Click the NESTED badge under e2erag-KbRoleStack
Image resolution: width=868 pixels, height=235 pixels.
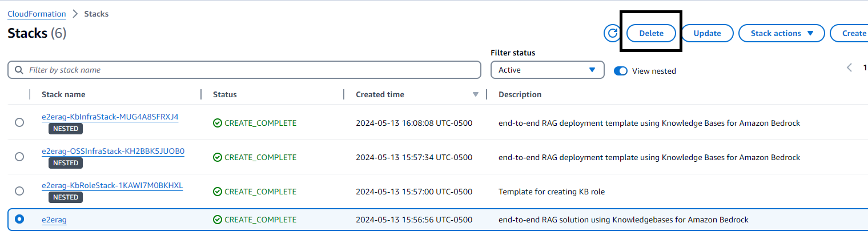66,197
